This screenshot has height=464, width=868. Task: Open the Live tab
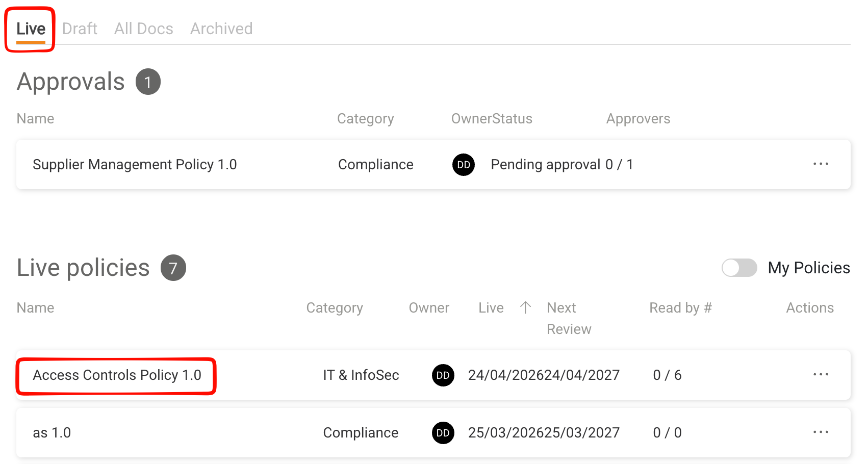point(31,29)
